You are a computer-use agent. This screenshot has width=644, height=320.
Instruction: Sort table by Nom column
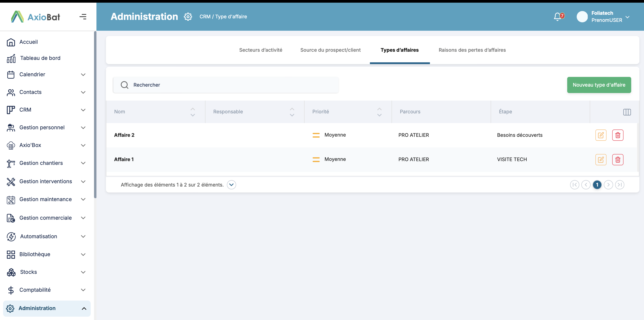point(192,112)
